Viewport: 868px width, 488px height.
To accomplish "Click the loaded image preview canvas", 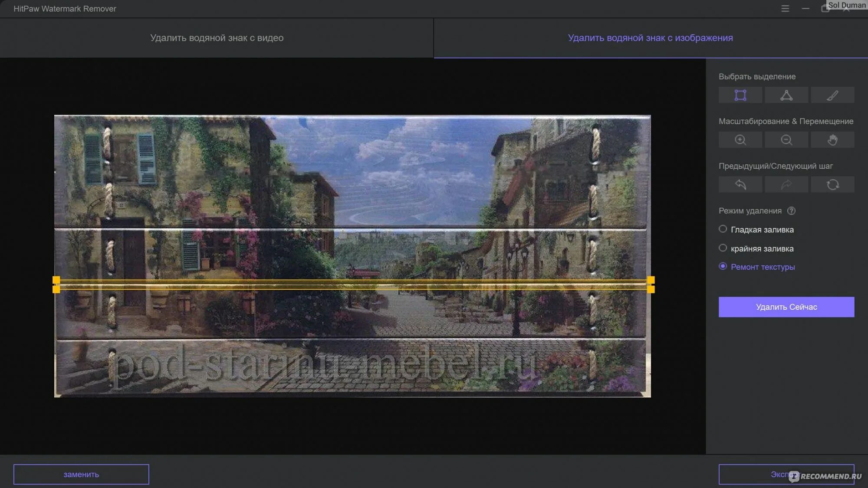I will point(352,256).
